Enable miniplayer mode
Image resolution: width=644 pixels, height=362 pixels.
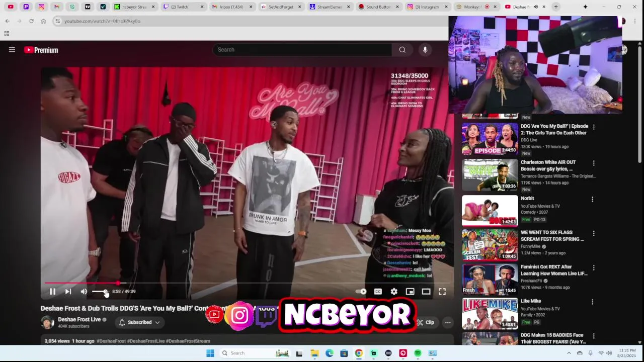click(410, 292)
